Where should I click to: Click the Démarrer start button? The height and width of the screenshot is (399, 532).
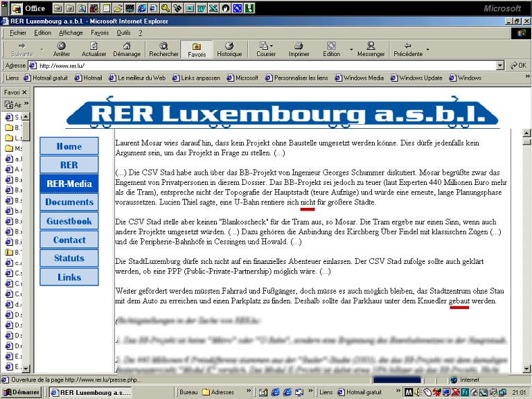(x=21, y=392)
